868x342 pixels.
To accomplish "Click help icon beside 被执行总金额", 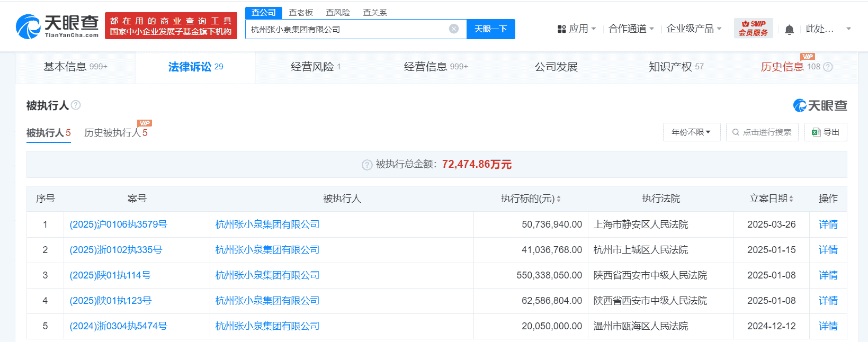I will point(366,165).
